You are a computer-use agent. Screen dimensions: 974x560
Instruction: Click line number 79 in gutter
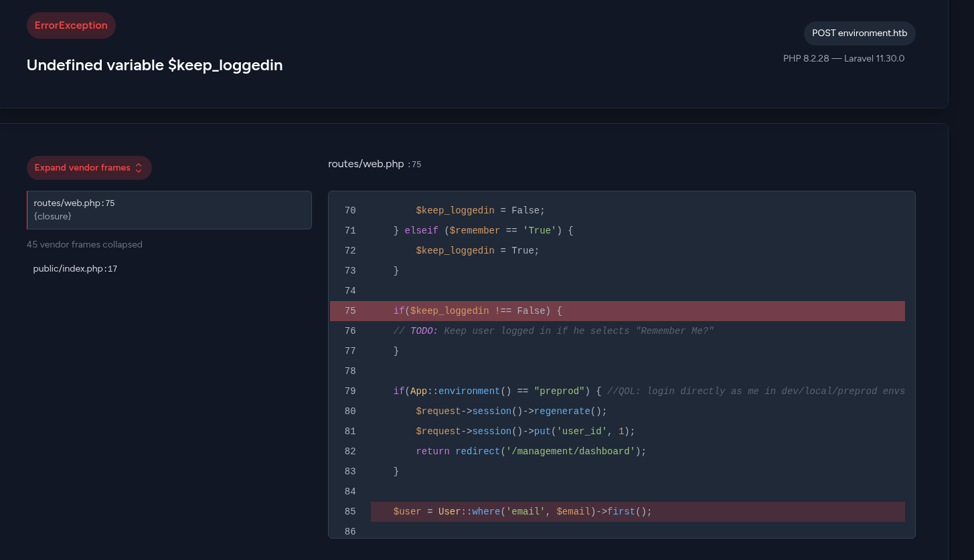(x=350, y=391)
